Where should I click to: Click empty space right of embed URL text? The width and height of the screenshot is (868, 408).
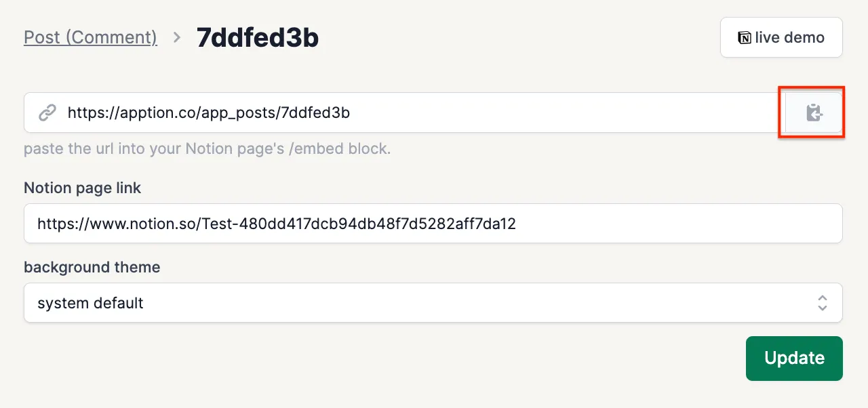click(x=563, y=113)
